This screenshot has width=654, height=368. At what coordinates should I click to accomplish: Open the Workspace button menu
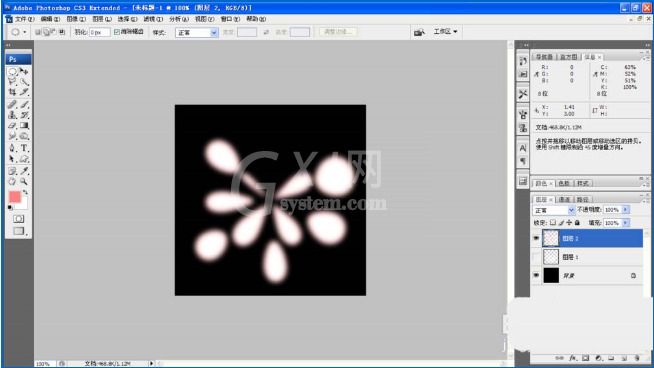point(445,32)
